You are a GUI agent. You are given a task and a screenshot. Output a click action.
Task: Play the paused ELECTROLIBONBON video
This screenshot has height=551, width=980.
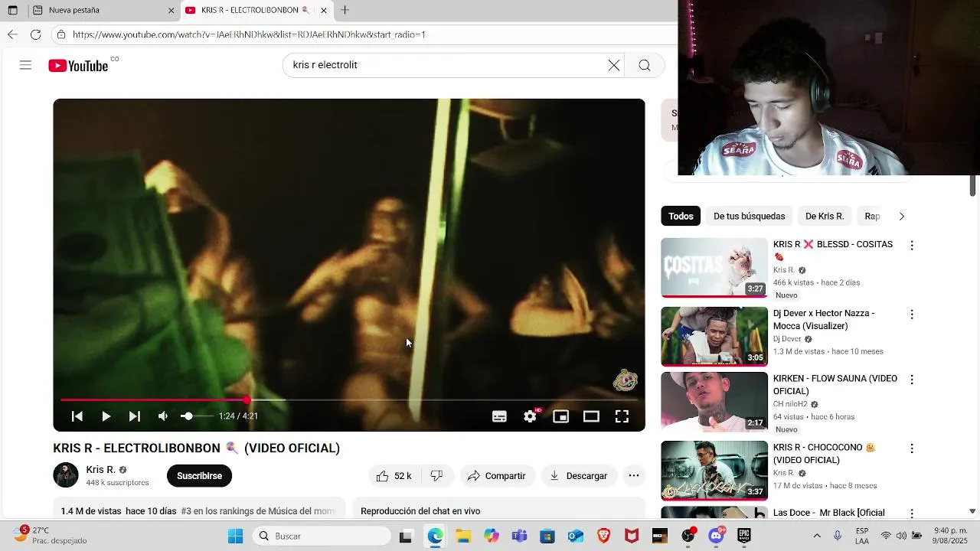pos(106,416)
